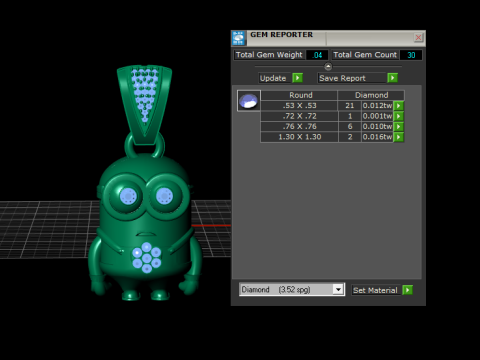480x360 pixels.
Task: Click the gem count 2 cell
Action: [x=350, y=137]
